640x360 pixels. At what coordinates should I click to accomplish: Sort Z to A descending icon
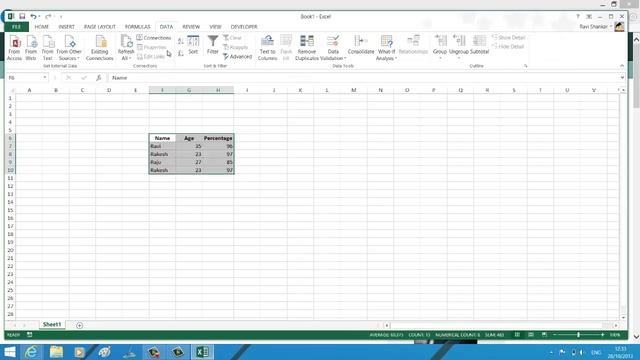pyautogui.click(x=181, y=53)
